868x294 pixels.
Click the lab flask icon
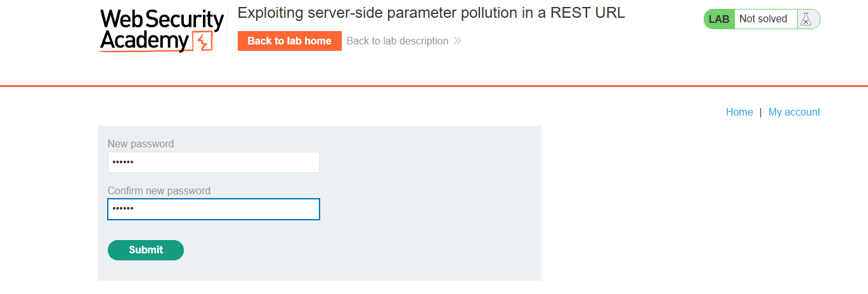pos(805,19)
